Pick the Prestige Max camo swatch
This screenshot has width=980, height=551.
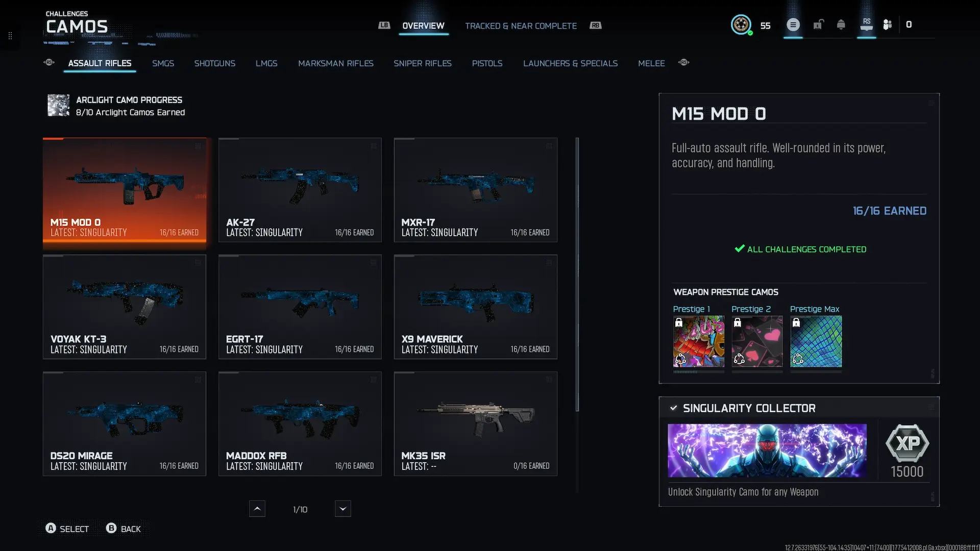coord(816,341)
